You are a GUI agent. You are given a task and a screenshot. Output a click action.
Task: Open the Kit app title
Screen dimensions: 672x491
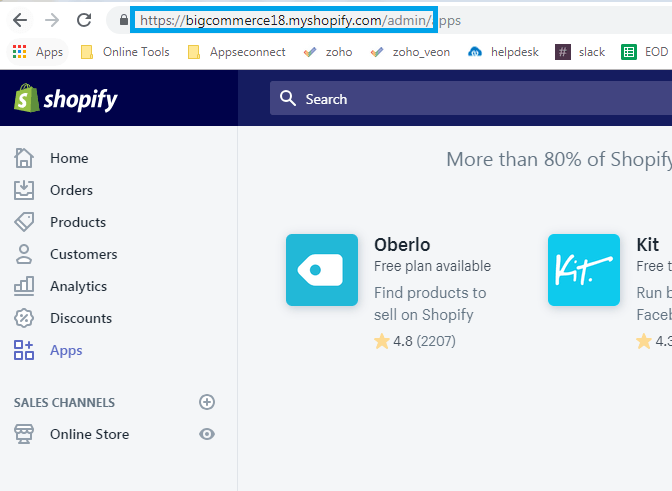(648, 245)
